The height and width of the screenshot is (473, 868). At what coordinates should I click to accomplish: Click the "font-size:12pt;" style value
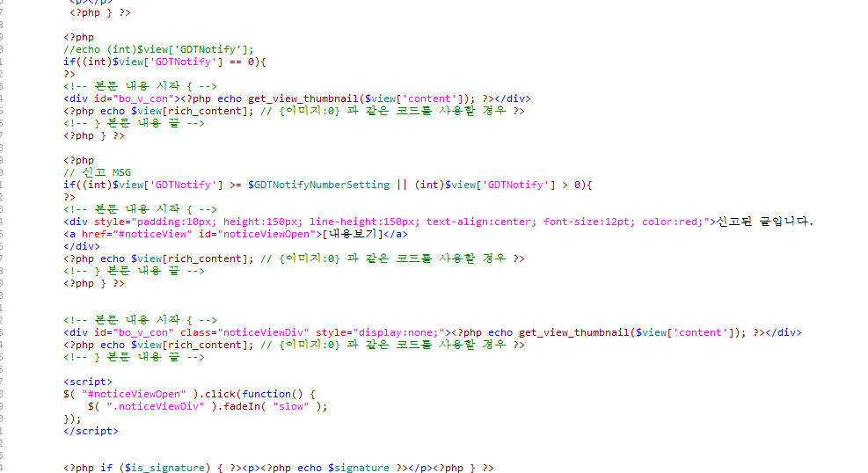(589, 222)
